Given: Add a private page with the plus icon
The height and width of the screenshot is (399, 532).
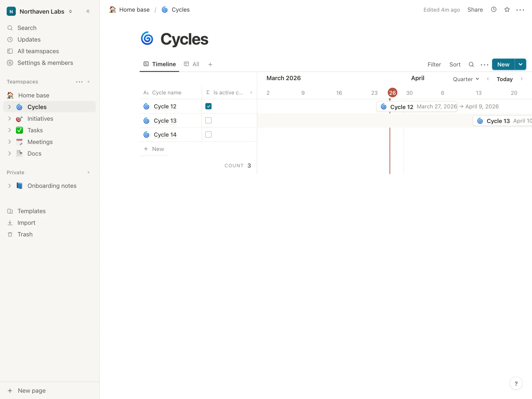Looking at the screenshot, I should coord(88,173).
